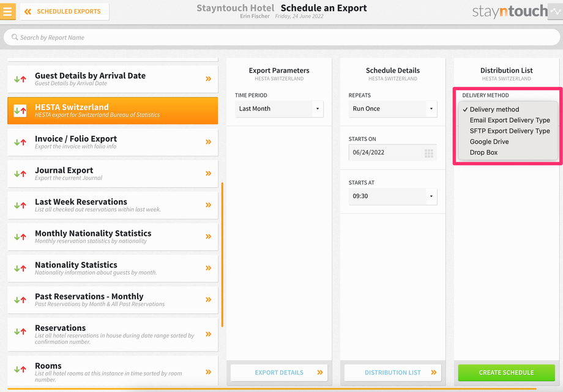
Task: Click export arrows icon of Past Reservations - Monthly
Action: [x=20, y=300]
